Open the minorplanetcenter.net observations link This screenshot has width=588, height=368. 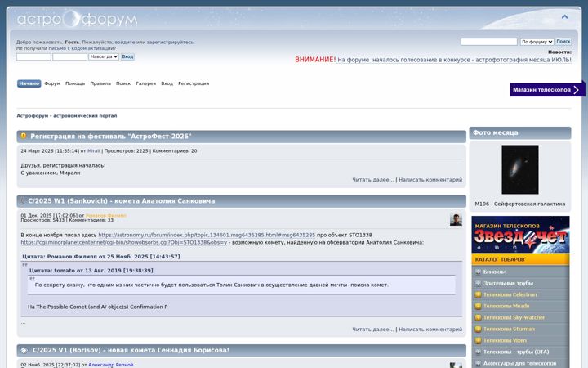124,243
